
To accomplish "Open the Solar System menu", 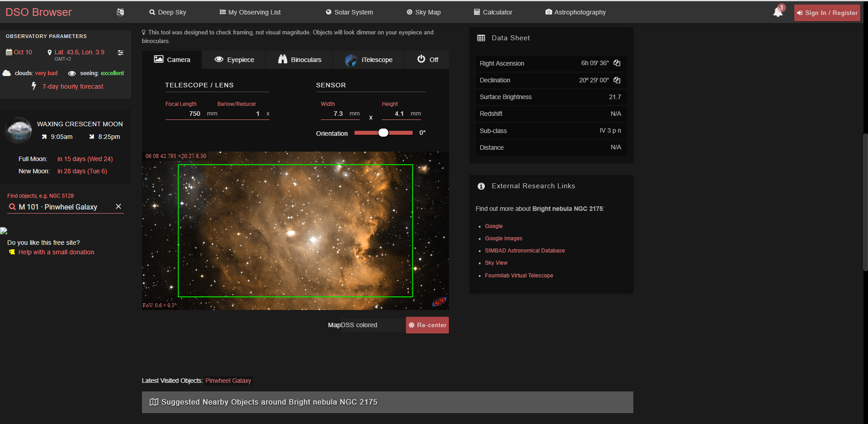I will (349, 12).
